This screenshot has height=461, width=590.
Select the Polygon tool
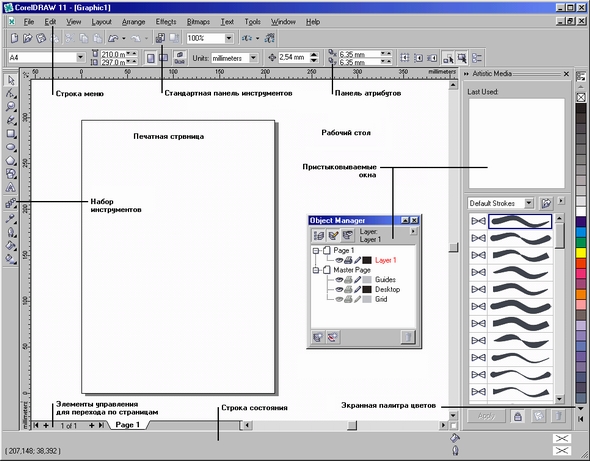click(11, 160)
